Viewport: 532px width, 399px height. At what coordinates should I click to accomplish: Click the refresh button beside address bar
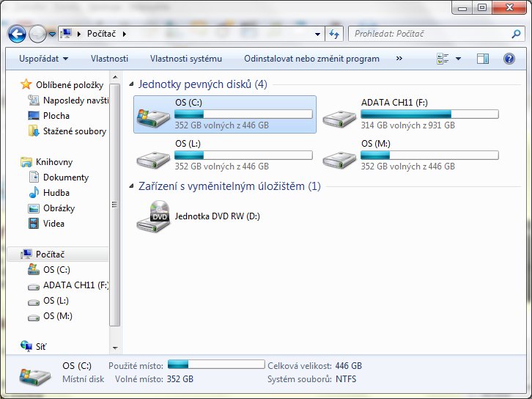click(x=335, y=34)
